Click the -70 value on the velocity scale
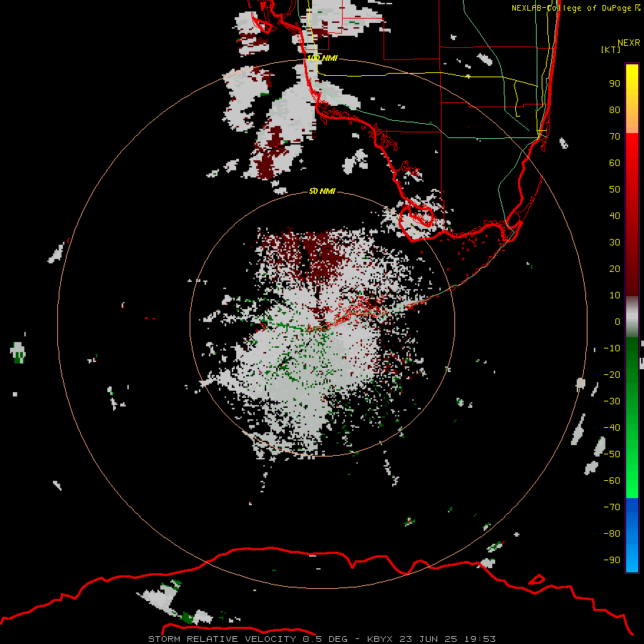Image resolution: width=644 pixels, height=644 pixels. 612,507
